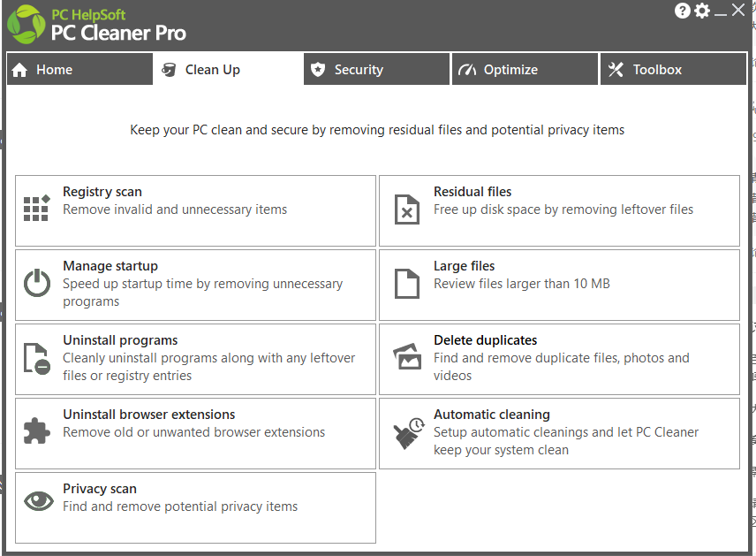Open Delete duplicates title link
The width and height of the screenshot is (756, 556).
485,340
